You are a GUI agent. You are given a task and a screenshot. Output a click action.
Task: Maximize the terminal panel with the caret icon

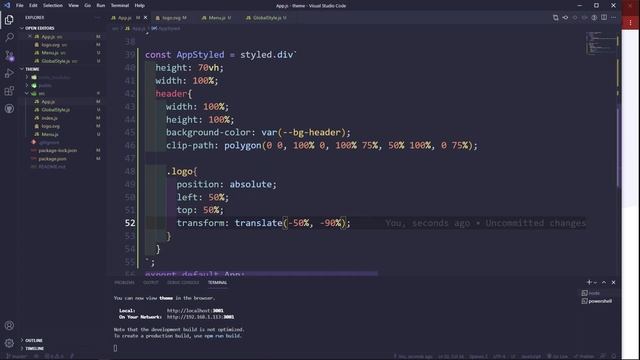604,282
